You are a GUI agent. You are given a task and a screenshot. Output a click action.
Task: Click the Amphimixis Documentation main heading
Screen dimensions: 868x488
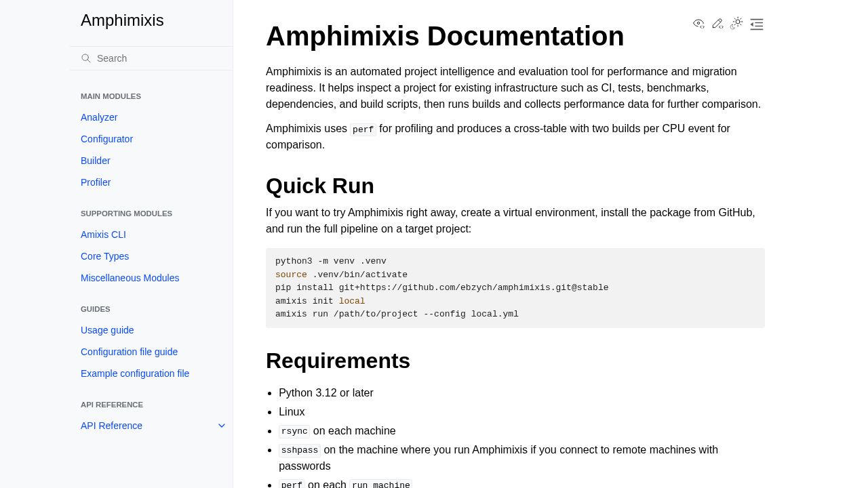(x=445, y=36)
